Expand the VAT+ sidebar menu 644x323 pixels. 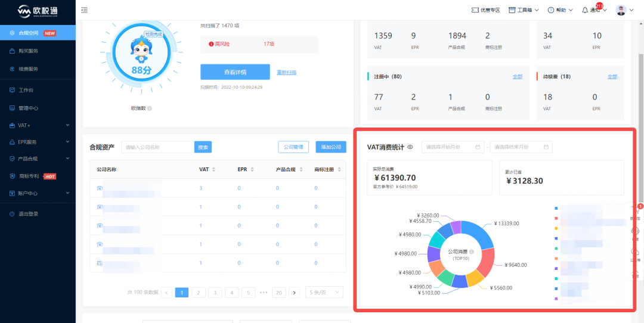tap(38, 125)
